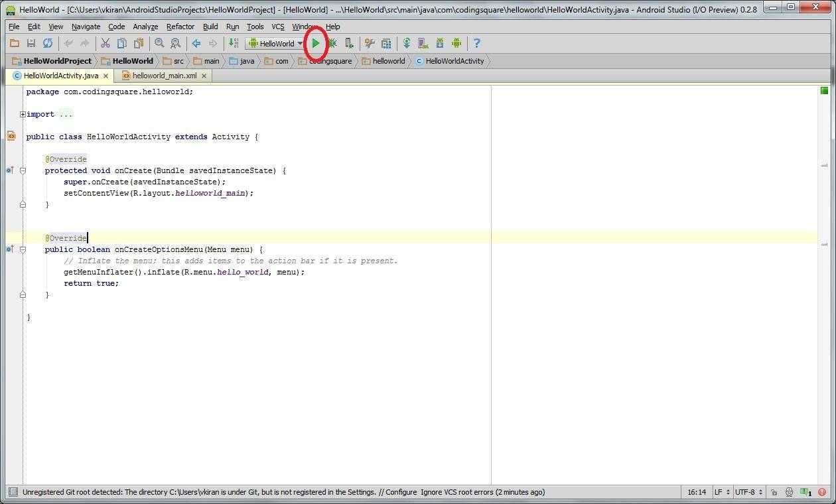Click the Replace magnifier icon
Image resolution: width=836 pixels, height=504 pixels.
point(176,43)
